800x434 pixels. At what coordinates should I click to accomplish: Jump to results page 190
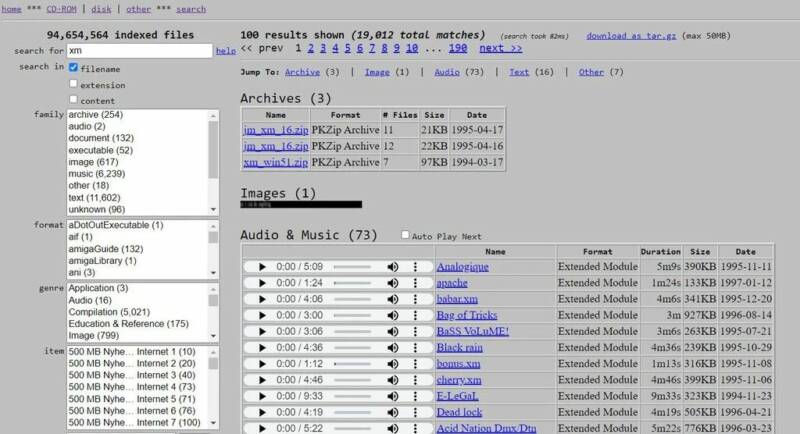pos(458,48)
